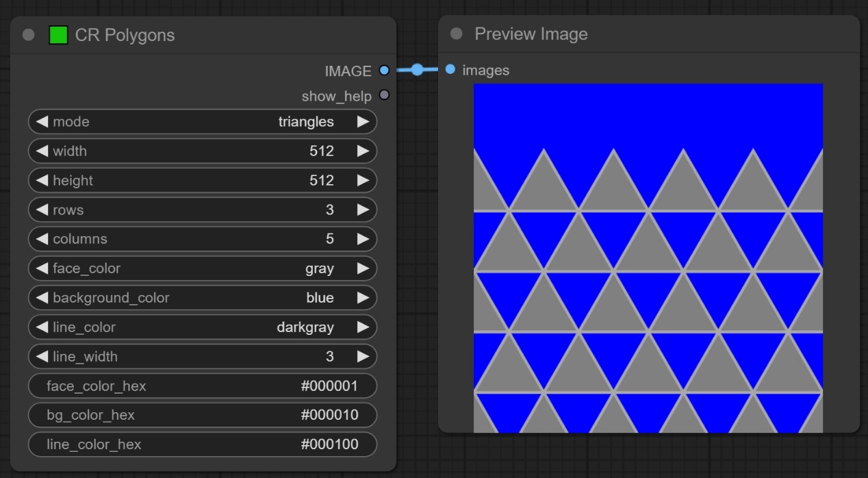Click the face_color_hex input field
The width and height of the screenshot is (868, 478).
pyautogui.click(x=203, y=386)
